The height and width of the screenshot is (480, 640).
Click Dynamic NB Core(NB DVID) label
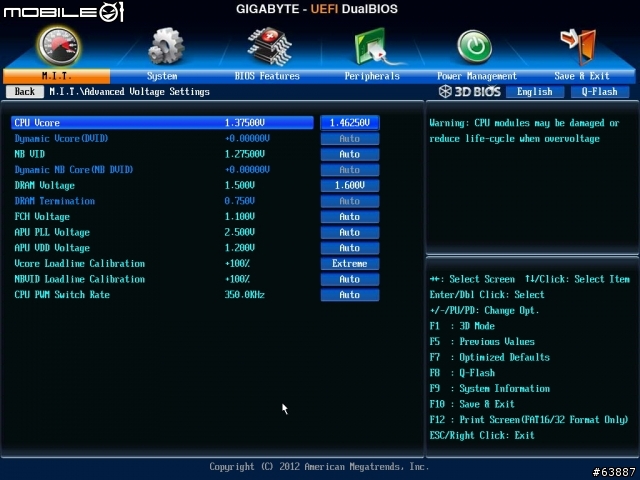pos(74,170)
